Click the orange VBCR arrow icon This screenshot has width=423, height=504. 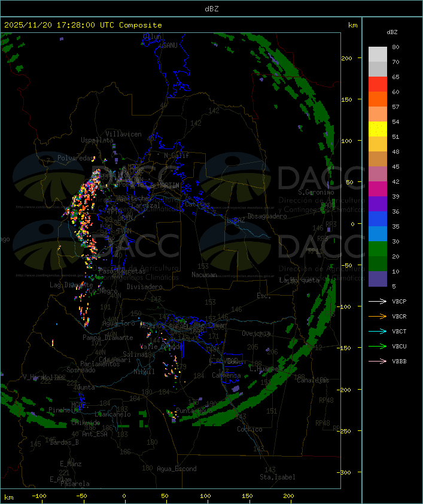378,316
